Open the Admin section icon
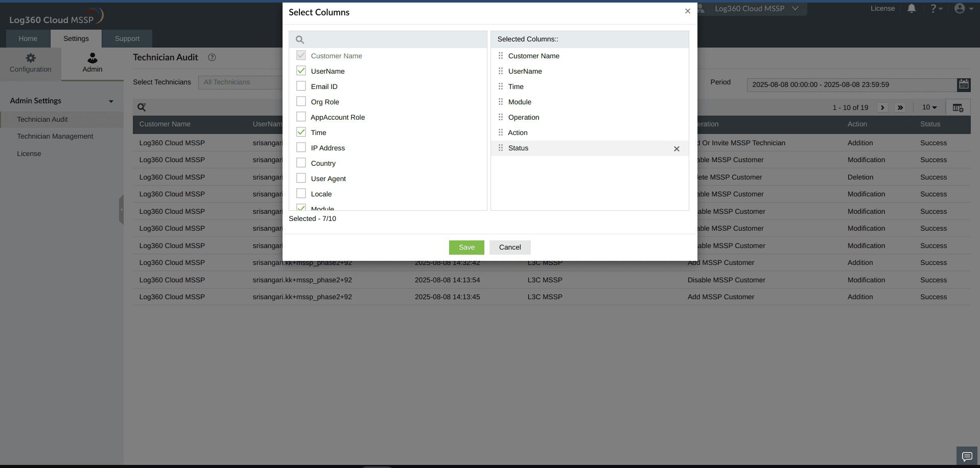This screenshot has height=468, width=980. (x=92, y=63)
